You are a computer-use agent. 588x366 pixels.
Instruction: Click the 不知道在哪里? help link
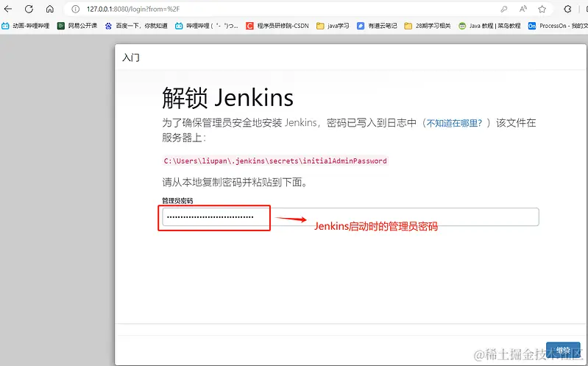click(455, 123)
